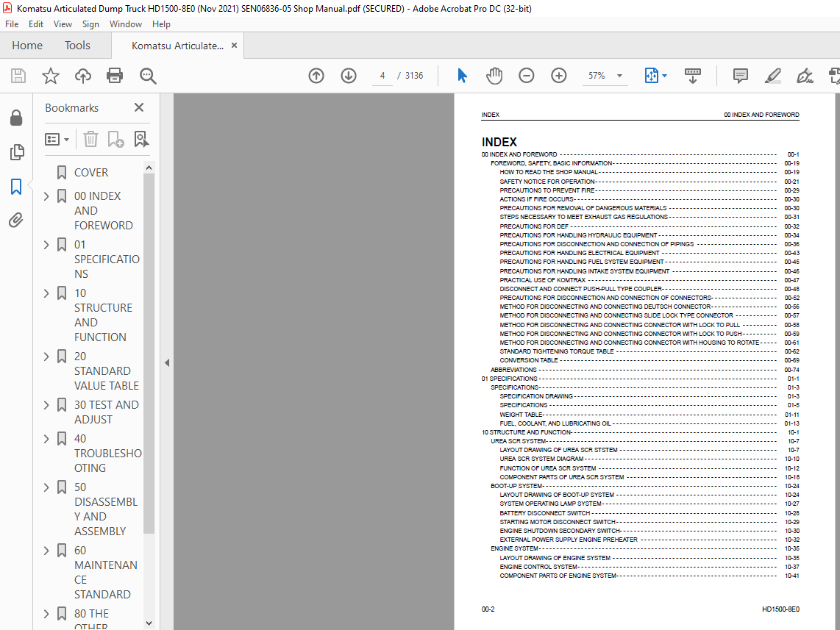The height and width of the screenshot is (630, 840).
Task: Open the bookmark options menu
Action: click(57, 140)
